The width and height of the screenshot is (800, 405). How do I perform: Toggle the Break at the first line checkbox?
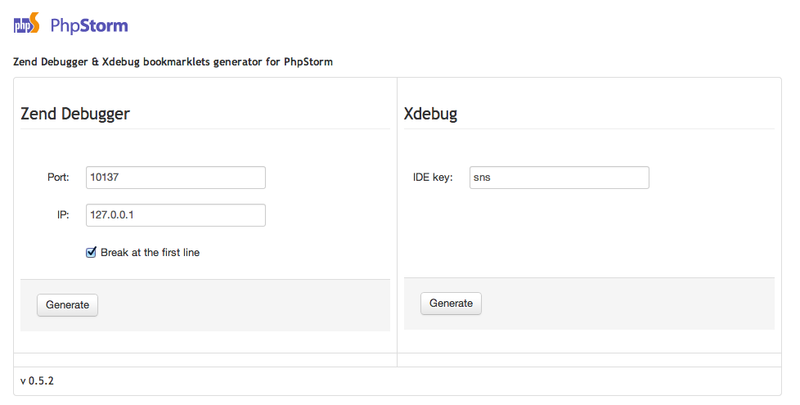coord(91,252)
